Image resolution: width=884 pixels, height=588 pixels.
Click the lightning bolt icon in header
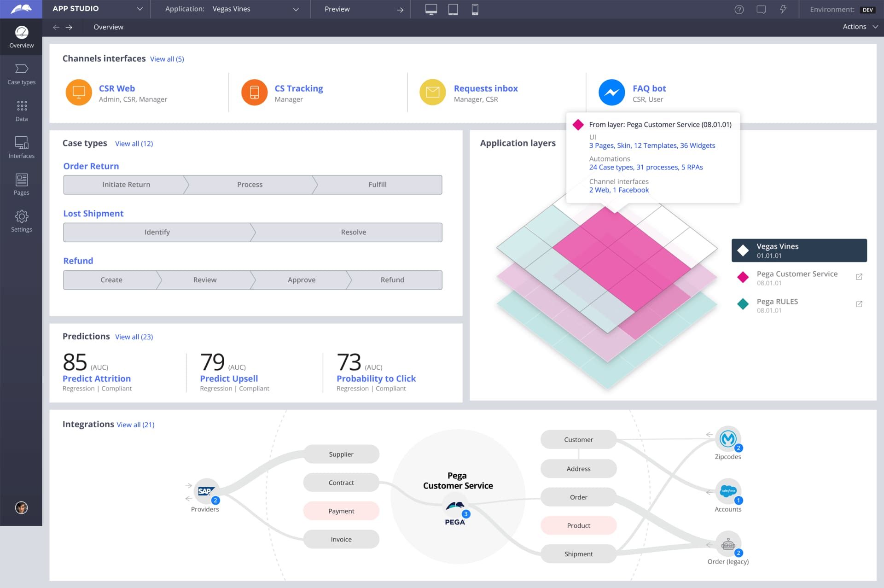[783, 9]
